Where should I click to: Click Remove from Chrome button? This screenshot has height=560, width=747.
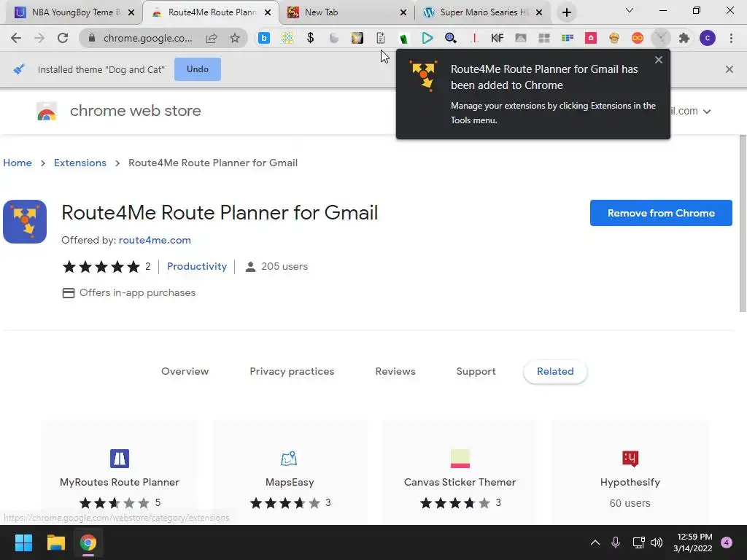[661, 213]
